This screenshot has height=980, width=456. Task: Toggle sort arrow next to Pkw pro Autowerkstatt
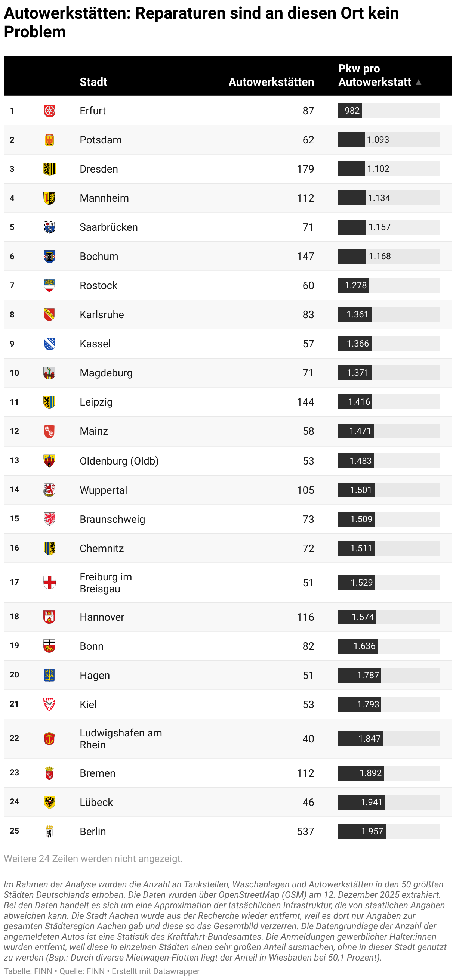coord(419,82)
